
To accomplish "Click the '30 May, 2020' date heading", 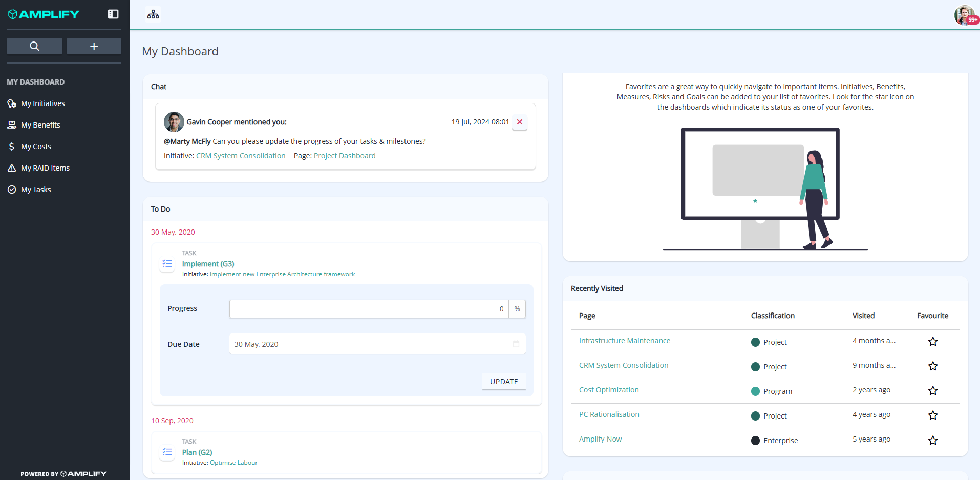I will click(x=173, y=232).
